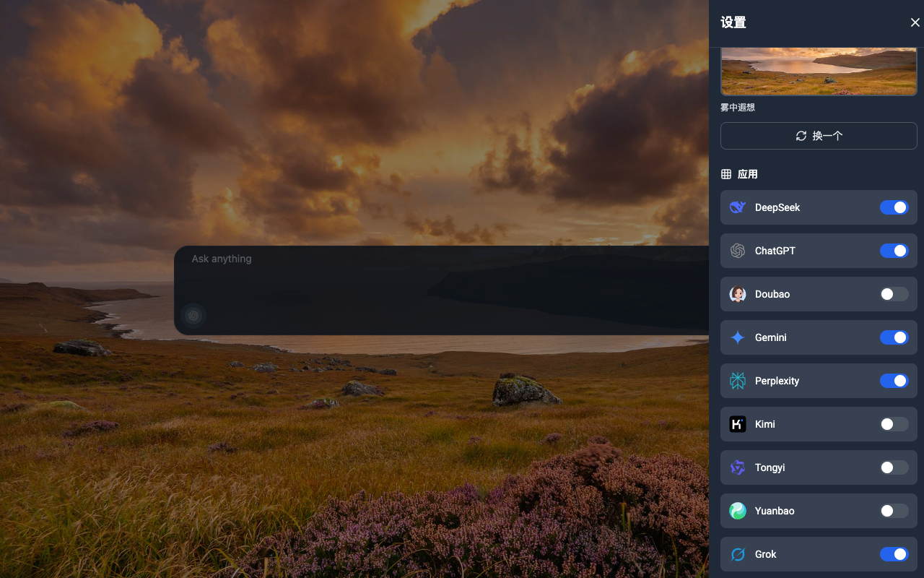
Task: Click the Perplexity logo icon
Action: coord(738,381)
